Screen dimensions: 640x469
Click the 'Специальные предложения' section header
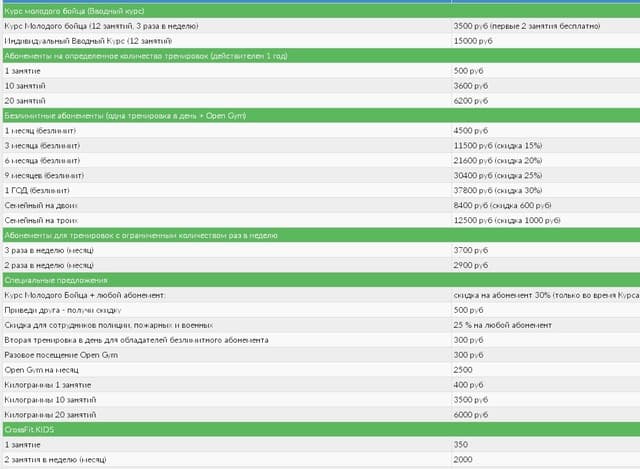point(321,280)
